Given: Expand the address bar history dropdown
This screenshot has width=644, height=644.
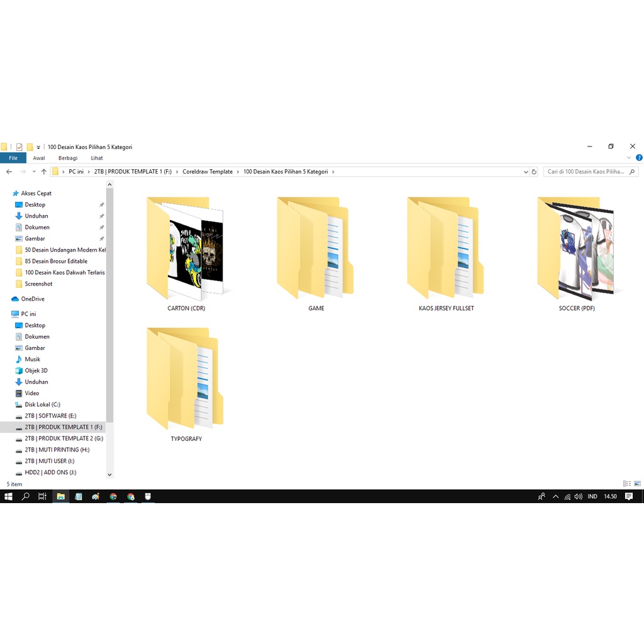Looking at the screenshot, I should click(526, 172).
